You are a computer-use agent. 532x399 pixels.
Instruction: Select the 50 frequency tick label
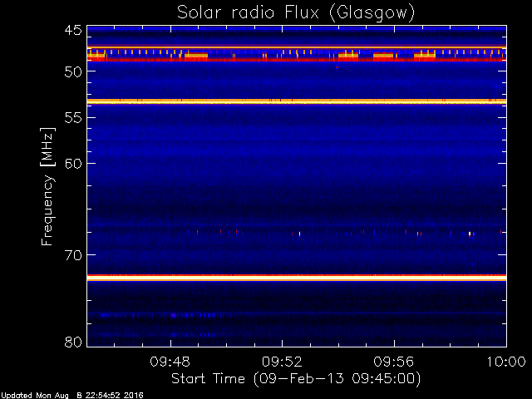point(73,71)
